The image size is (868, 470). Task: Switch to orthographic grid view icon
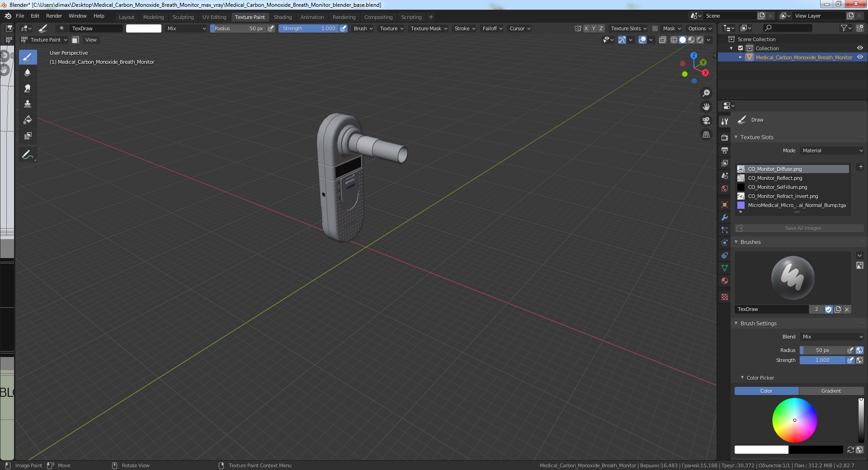(706, 135)
